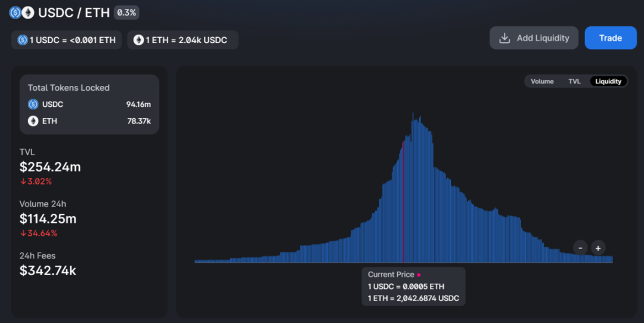The image size is (644, 323).
Task: Click the download icon on Add Liquidity
Action: 504,38
